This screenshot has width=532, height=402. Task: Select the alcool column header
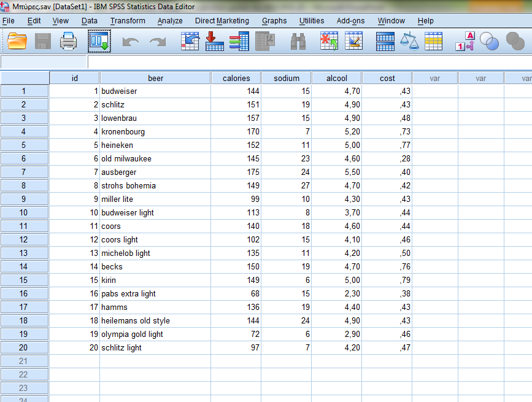(337, 78)
